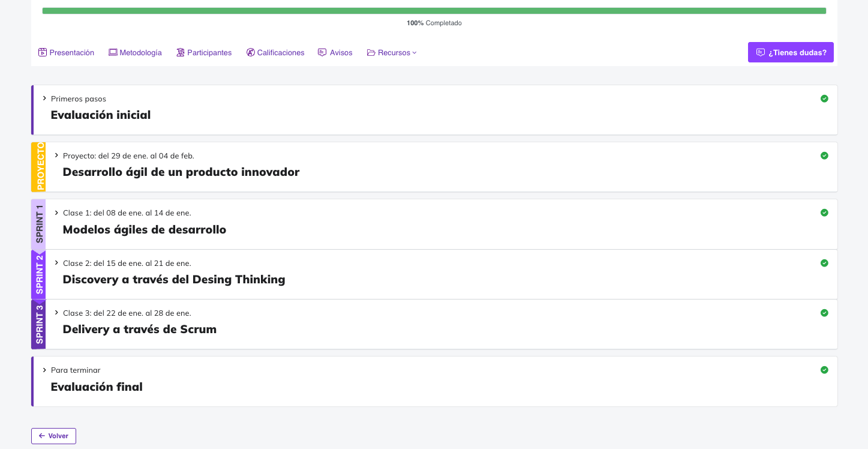This screenshot has height=449, width=868.
Task: Click the Participantes people icon
Action: (x=181, y=52)
